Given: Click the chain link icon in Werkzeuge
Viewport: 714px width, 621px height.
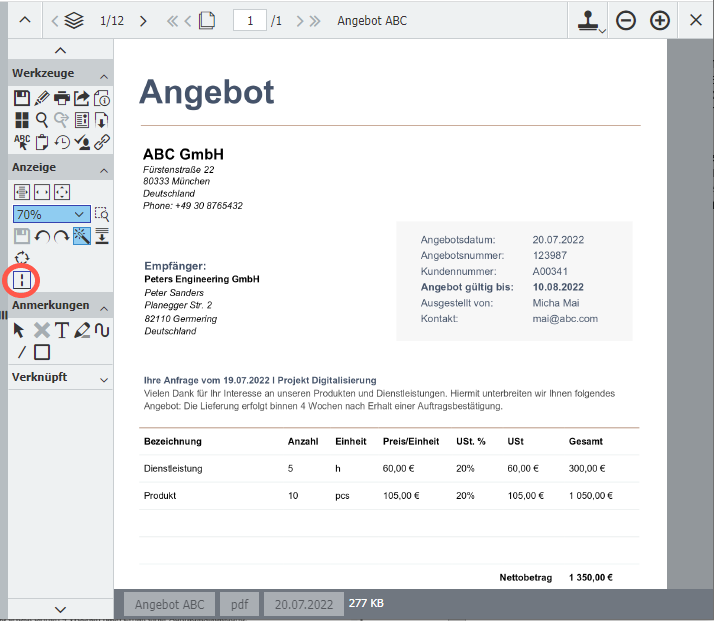Looking at the screenshot, I should pos(102,142).
